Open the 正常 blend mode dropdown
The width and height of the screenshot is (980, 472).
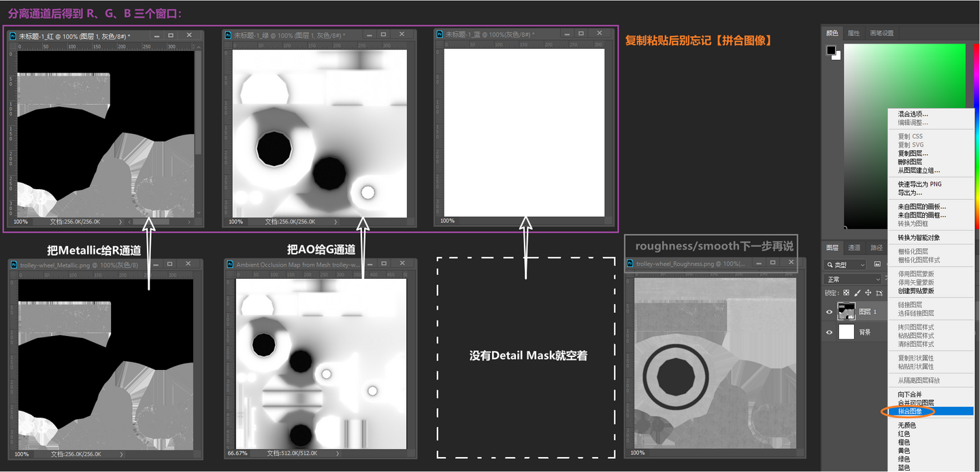point(852,280)
